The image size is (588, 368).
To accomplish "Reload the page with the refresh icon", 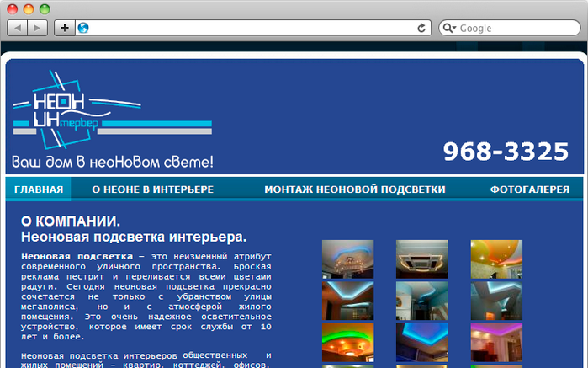I will coord(421,28).
